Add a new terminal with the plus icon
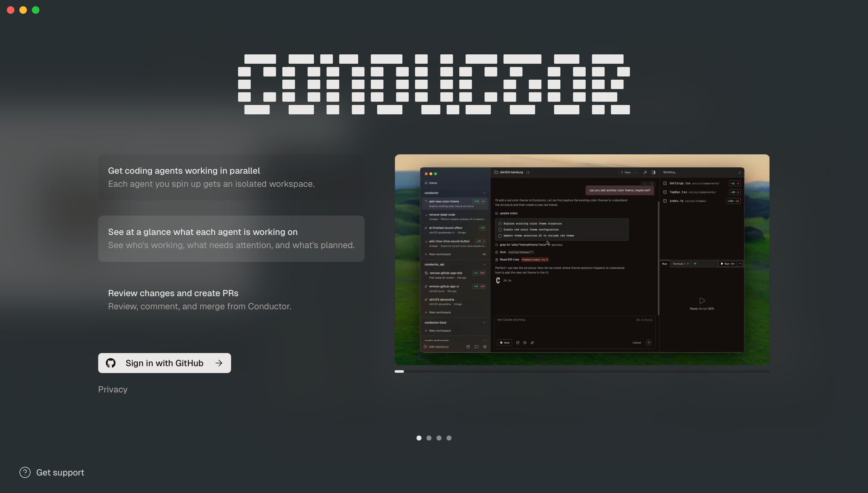 [695, 264]
